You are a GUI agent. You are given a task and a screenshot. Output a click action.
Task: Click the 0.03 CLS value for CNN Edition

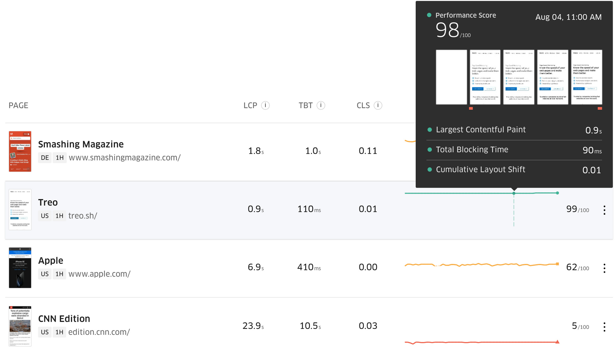pyautogui.click(x=368, y=326)
